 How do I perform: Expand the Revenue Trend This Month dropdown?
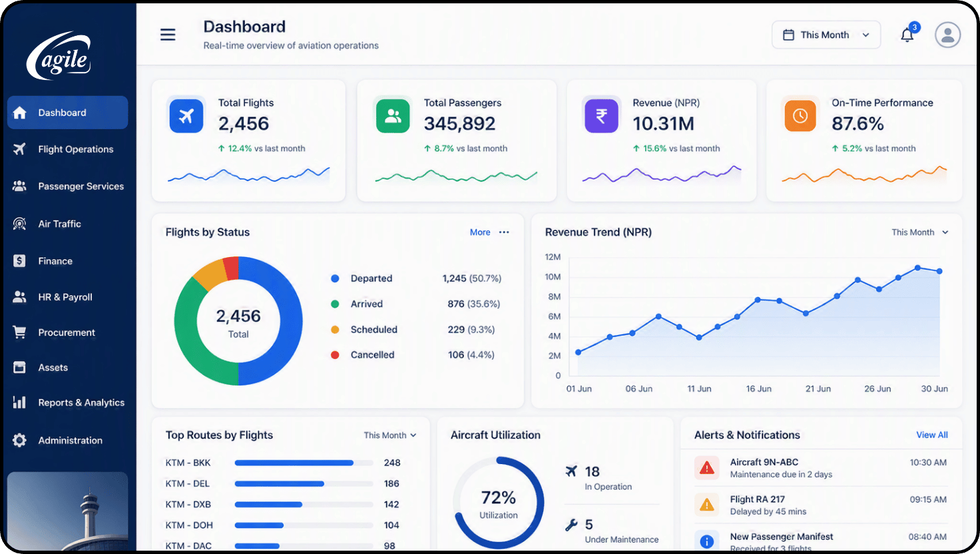920,232
